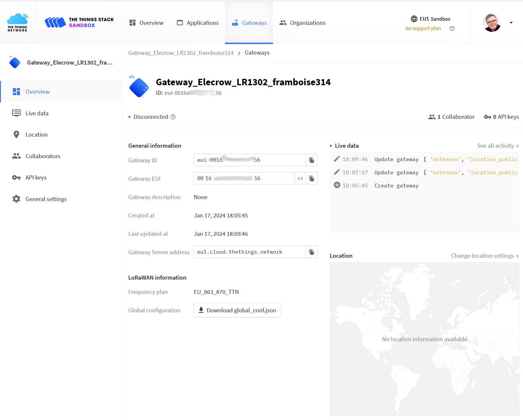
Task: Select Overview in the left sidebar
Action: [x=61, y=92]
